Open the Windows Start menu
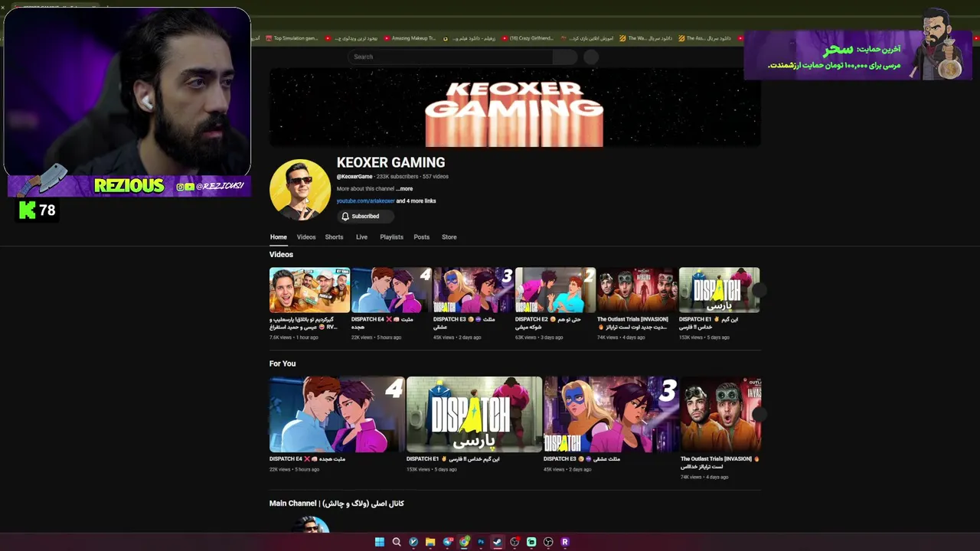The image size is (980, 551). [380, 542]
